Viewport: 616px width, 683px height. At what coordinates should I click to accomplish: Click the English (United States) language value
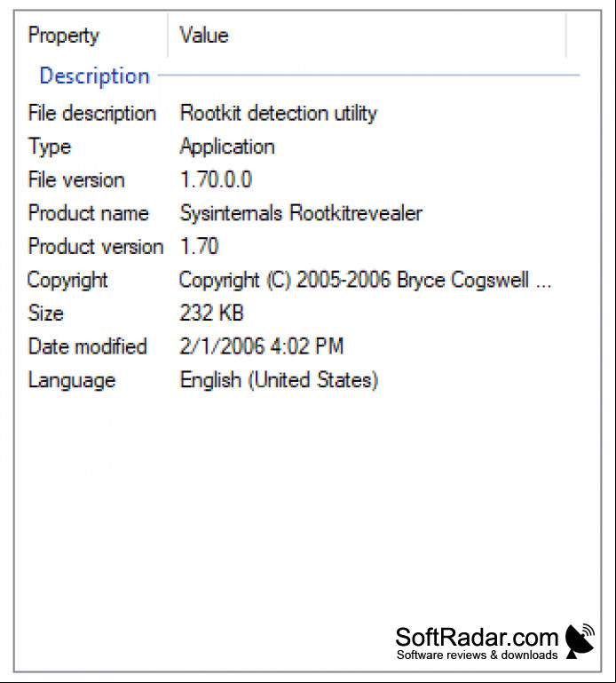tap(279, 380)
